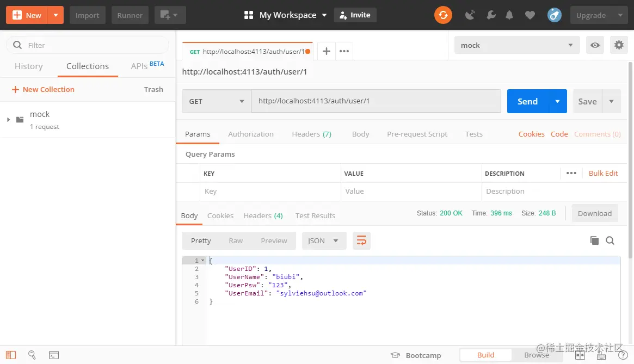
Task: Open the Test Results tab
Action: pos(315,215)
